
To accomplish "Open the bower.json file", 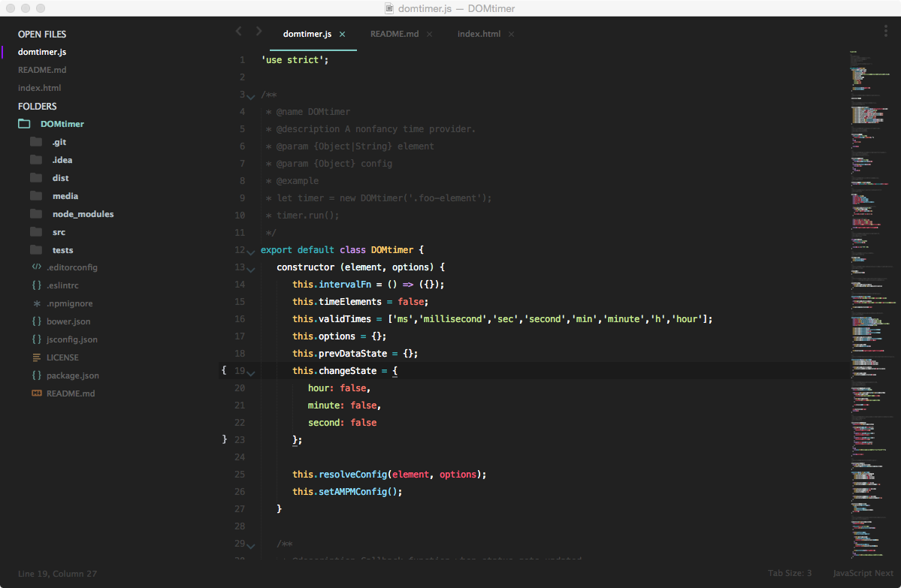I will [x=68, y=321].
